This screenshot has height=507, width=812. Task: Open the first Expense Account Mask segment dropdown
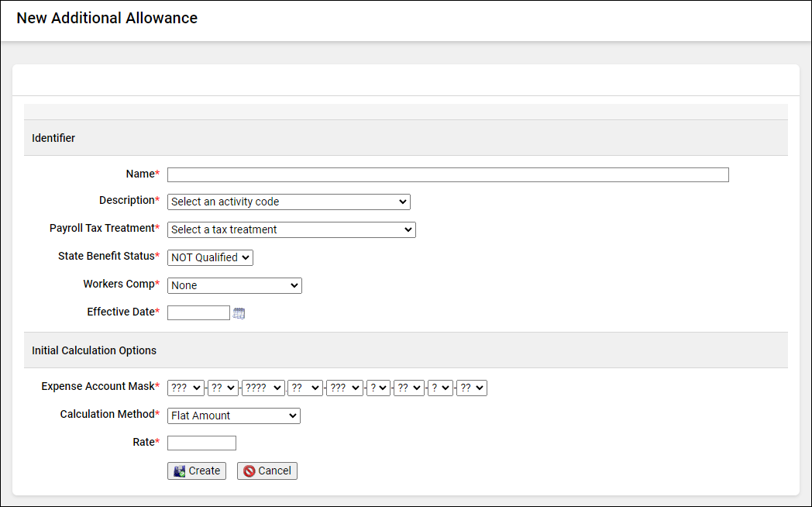click(x=185, y=388)
